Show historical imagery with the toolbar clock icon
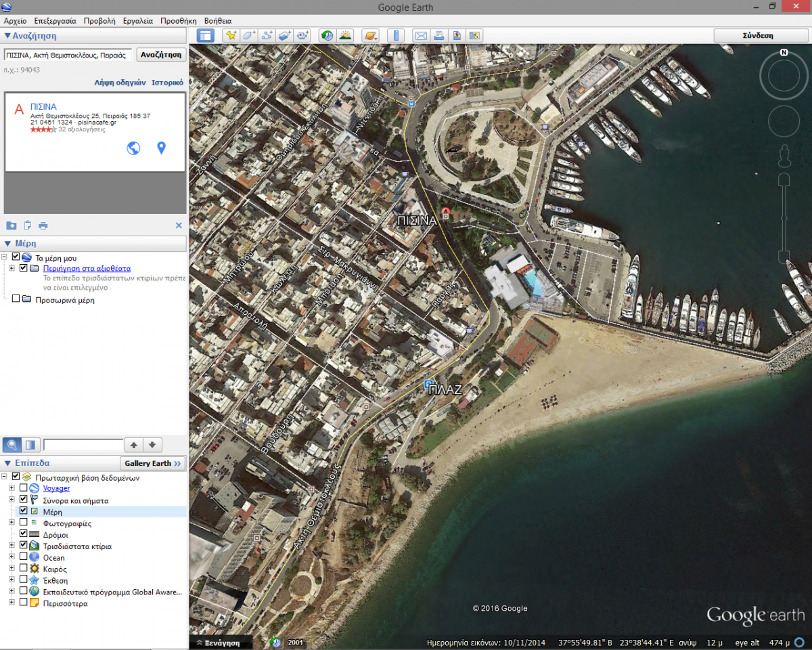The image size is (812, 650). click(x=328, y=36)
